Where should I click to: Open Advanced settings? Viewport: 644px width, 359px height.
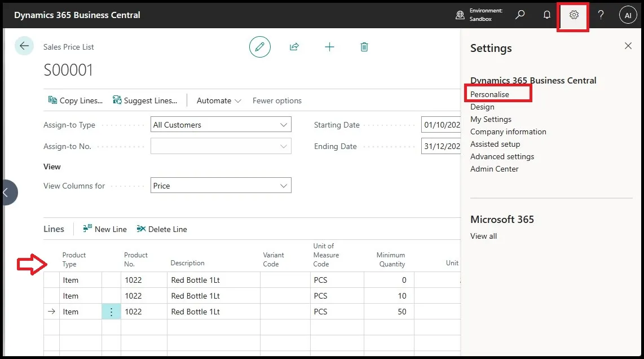point(502,156)
